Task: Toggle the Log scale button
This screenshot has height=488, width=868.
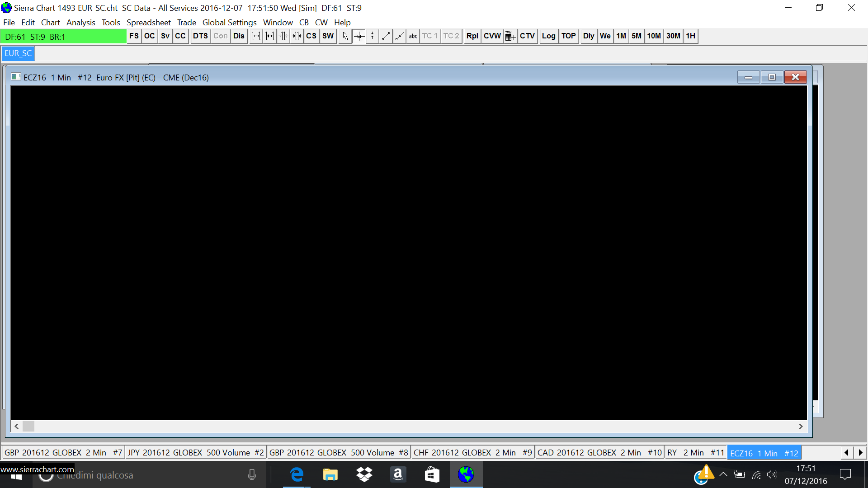Action: (548, 36)
